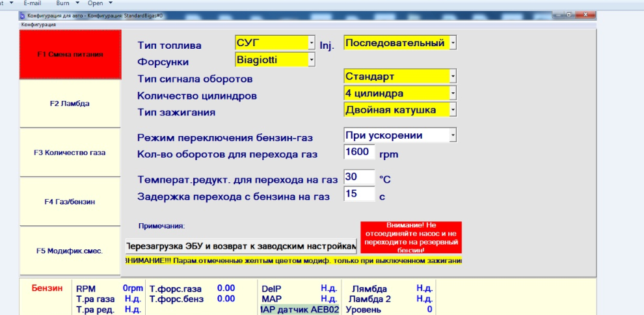Open the Burn menu in top bar
This screenshot has height=315, width=644.
[63, 3]
